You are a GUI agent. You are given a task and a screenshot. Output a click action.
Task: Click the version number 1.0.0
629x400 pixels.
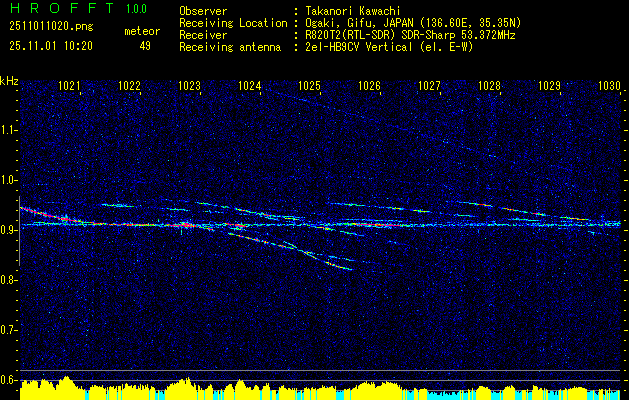pos(136,8)
